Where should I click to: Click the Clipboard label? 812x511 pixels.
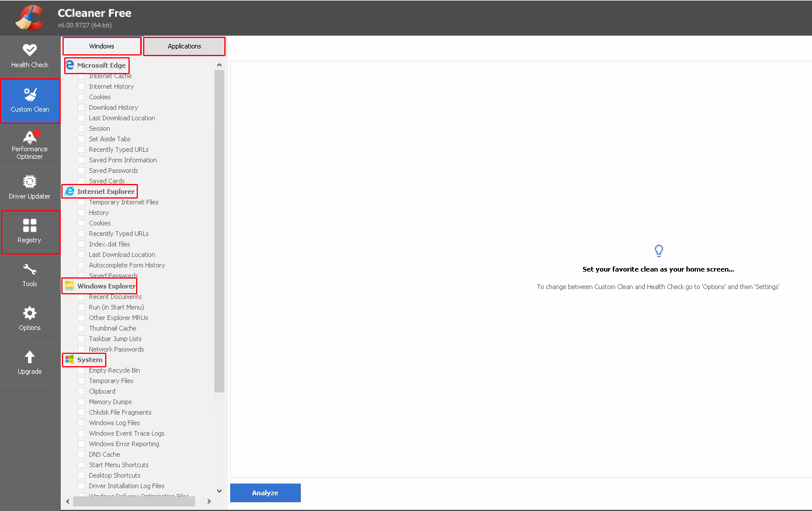pyautogui.click(x=102, y=391)
